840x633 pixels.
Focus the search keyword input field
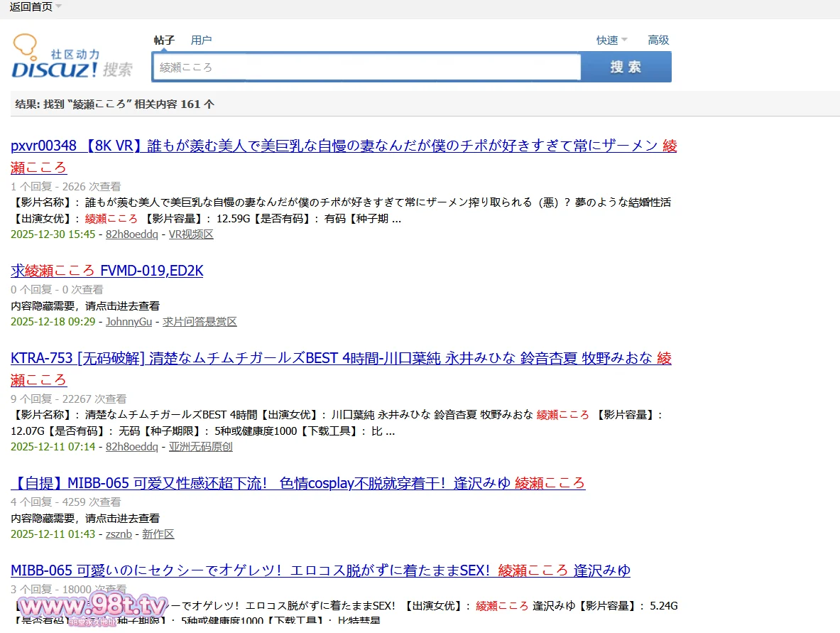pos(366,67)
